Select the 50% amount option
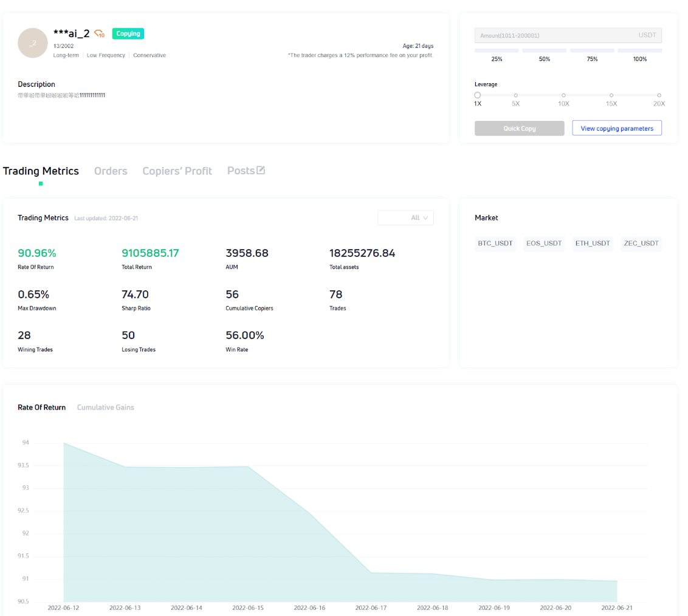Screen dimensions: 688x616 pyautogui.click(x=544, y=55)
